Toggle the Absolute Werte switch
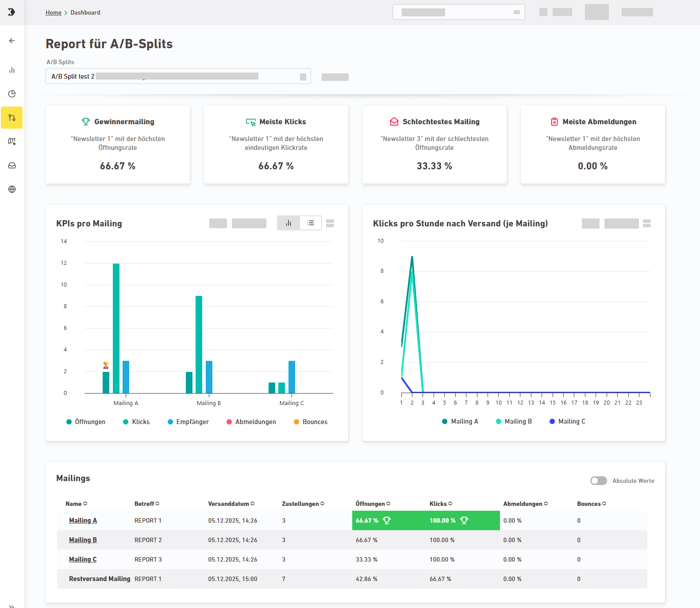This screenshot has width=700, height=608. point(598,481)
